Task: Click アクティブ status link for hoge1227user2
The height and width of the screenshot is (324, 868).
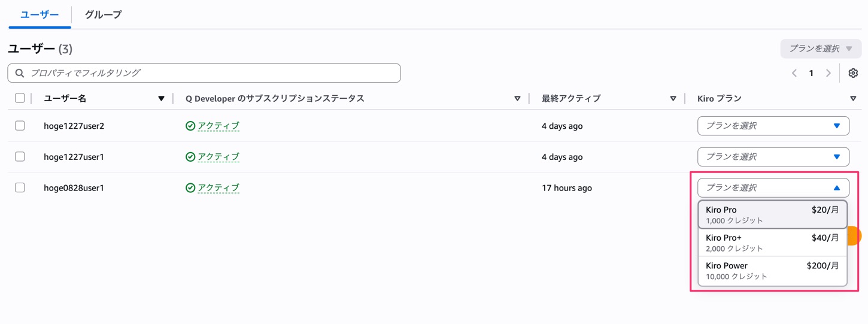Action: (218, 126)
